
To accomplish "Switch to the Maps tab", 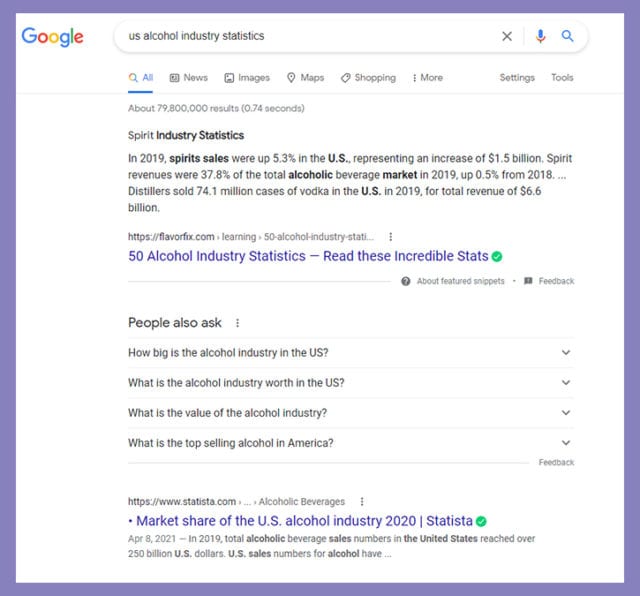I will (305, 78).
